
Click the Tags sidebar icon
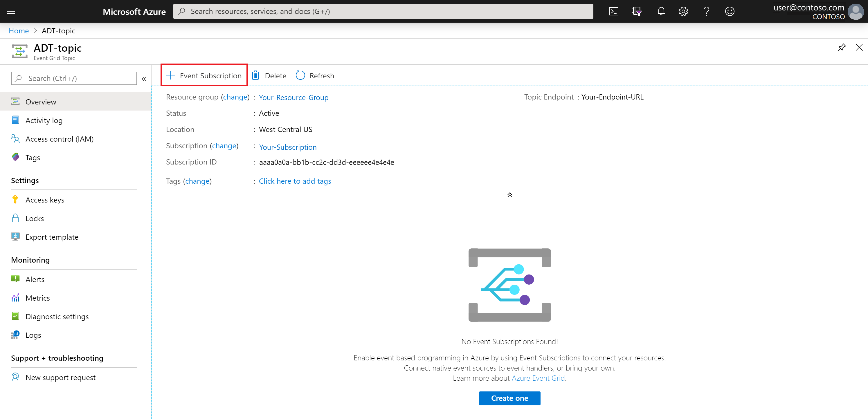(x=15, y=157)
